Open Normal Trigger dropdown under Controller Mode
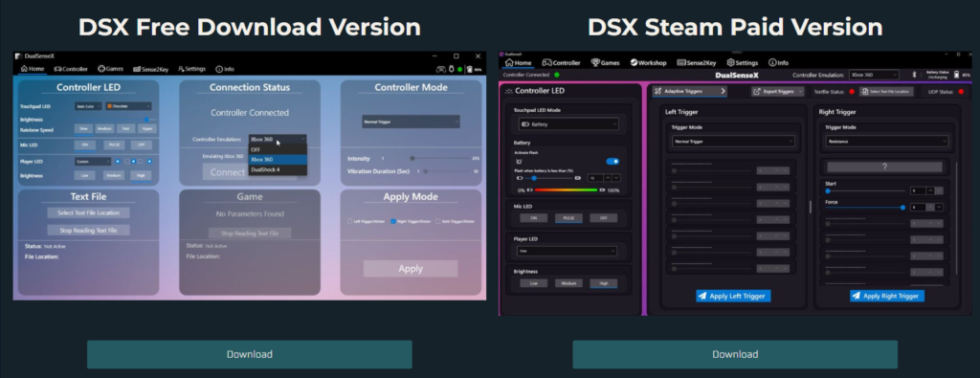980x378 pixels. click(x=411, y=122)
